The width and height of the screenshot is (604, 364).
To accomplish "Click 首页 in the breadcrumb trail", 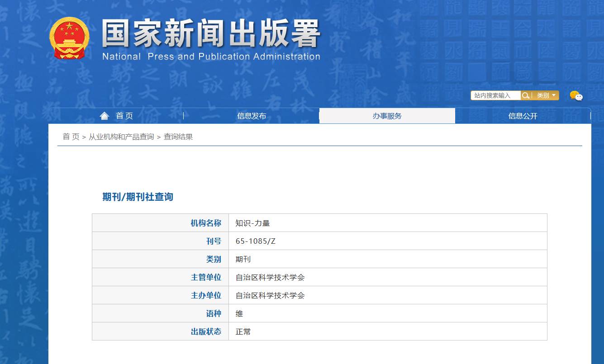I will [x=70, y=136].
